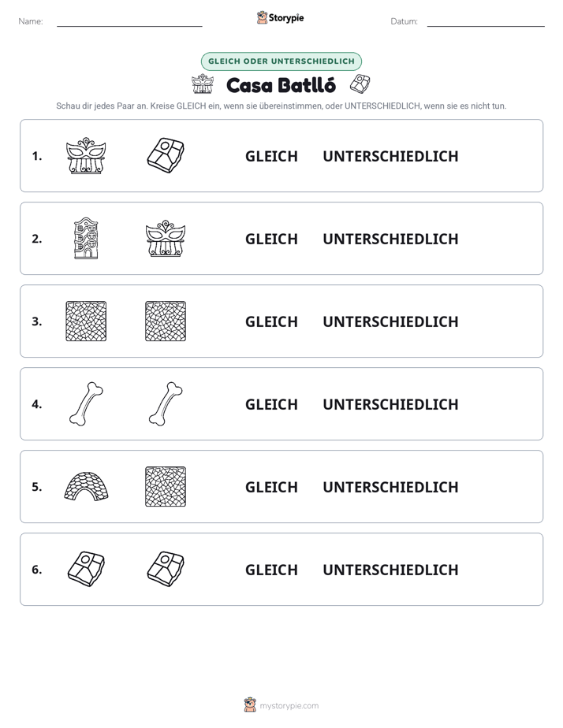Click the stone tile icon in row 1
Screen dimensions: 563x728
166,155
